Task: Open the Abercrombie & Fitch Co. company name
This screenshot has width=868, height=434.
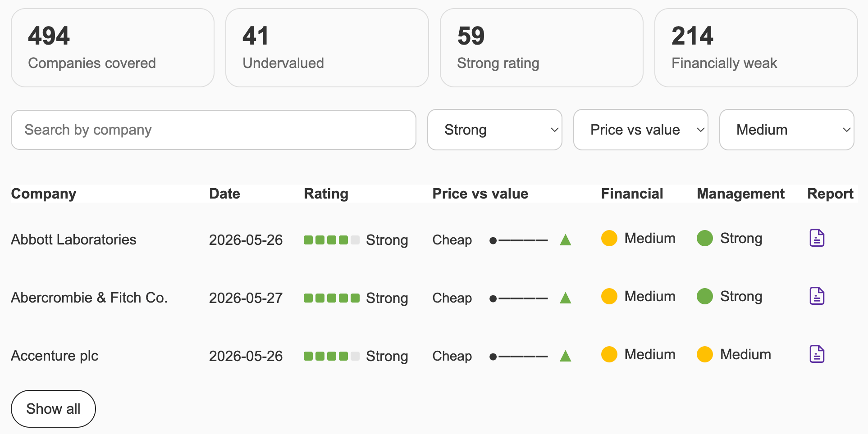Action: click(89, 298)
